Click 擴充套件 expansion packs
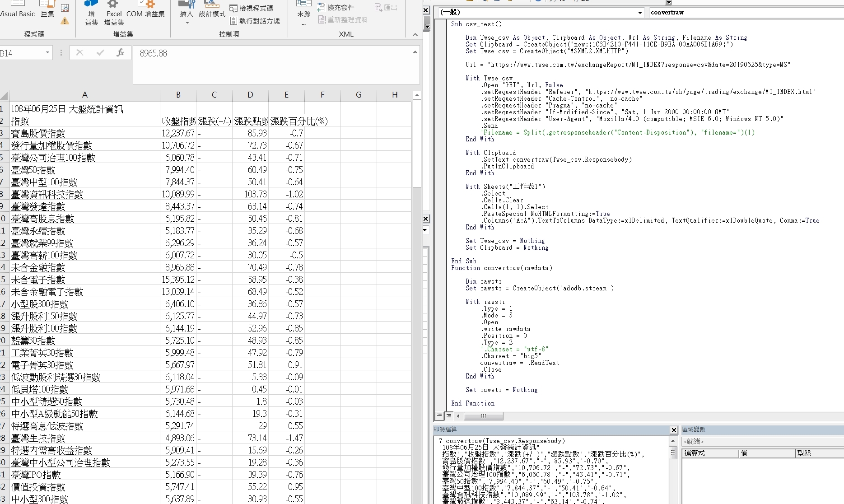 click(x=336, y=7)
